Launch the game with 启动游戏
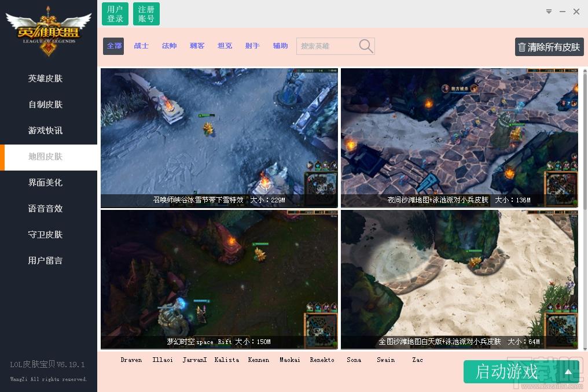The image size is (588, 392). 506,372
